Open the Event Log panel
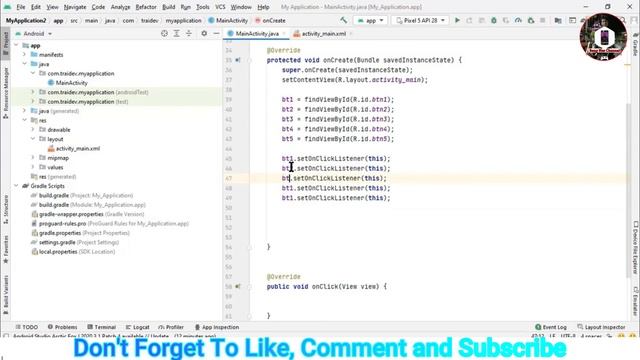The image size is (640, 360). [x=551, y=327]
